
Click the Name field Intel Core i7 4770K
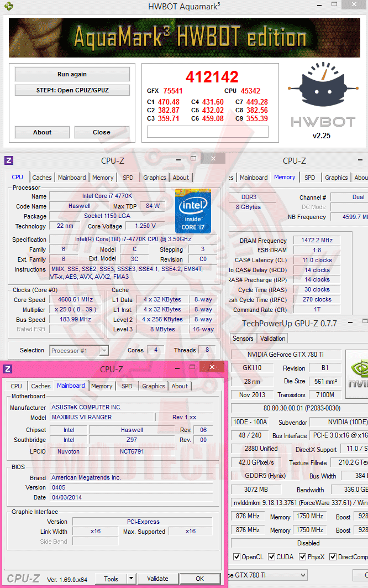click(107, 196)
